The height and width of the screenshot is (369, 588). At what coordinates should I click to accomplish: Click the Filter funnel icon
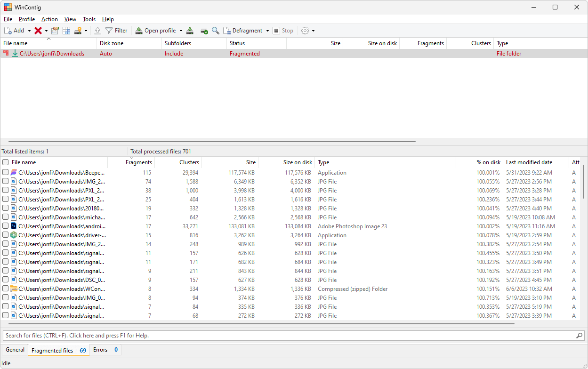pyautogui.click(x=109, y=31)
